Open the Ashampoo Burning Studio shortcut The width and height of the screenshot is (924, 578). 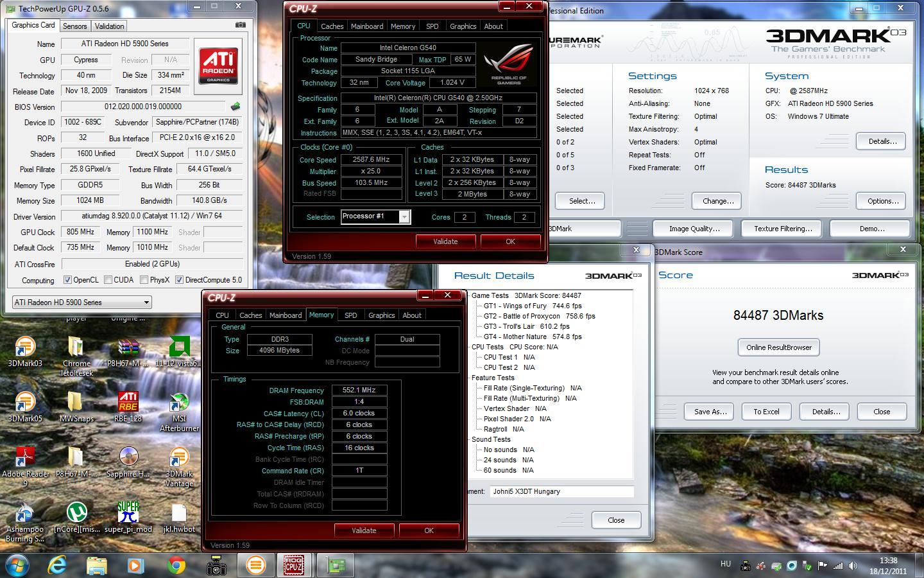[x=25, y=522]
